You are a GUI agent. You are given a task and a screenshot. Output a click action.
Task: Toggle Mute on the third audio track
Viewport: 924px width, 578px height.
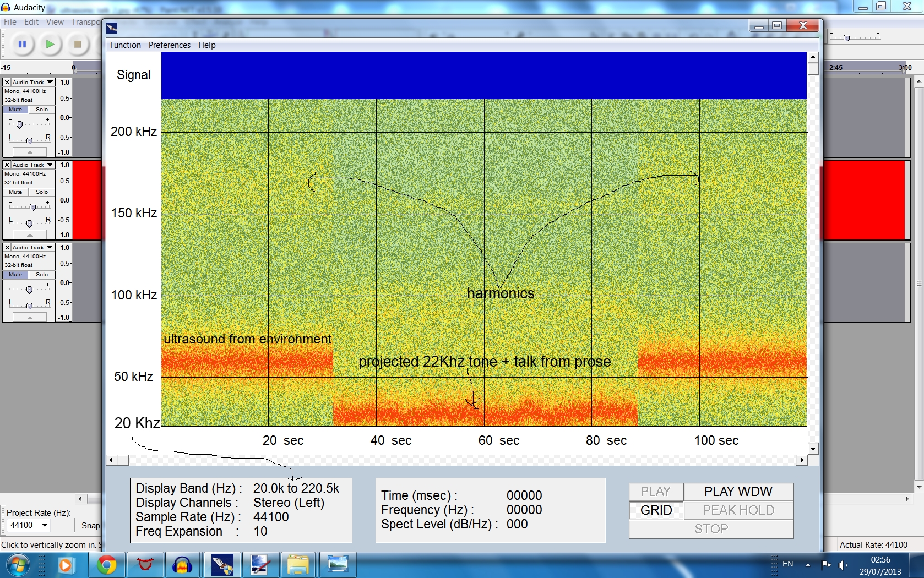click(x=15, y=275)
